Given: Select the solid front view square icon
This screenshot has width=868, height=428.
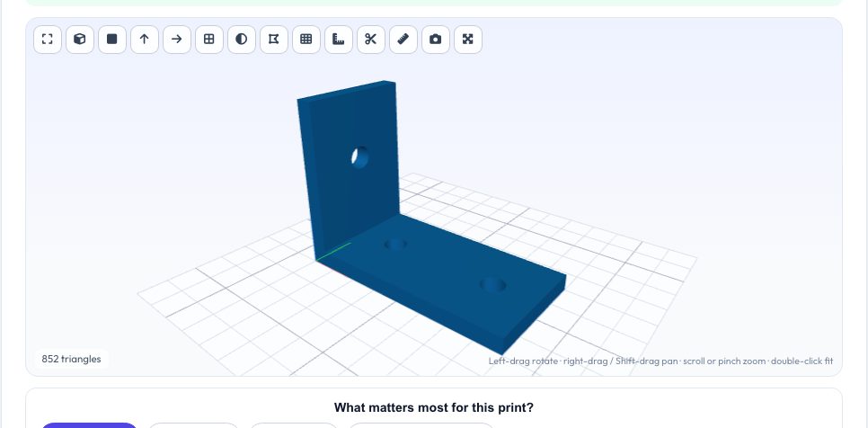Looking at the screenshot, I should click(112, 40).
